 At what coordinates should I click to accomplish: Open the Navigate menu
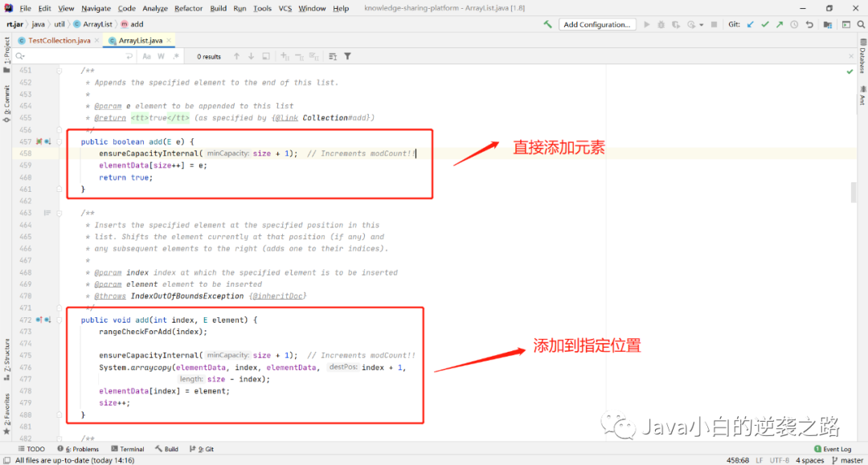[96, 8]
